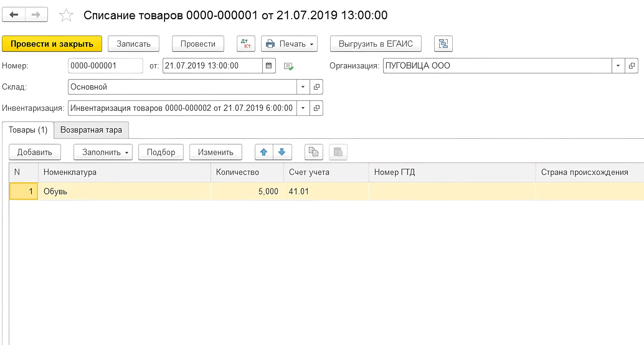This screenshot has width=644, height=345.
Task: Open the document structure icon button
Action: pyautogui.click(x=443, y=44)
